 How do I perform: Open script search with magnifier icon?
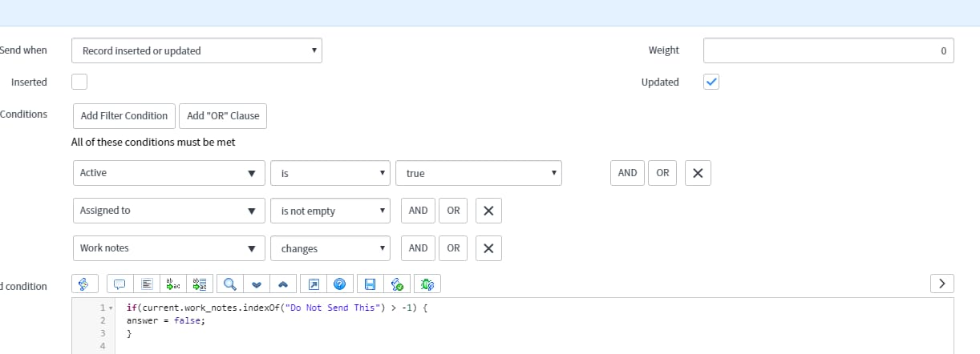click(229, 284)
